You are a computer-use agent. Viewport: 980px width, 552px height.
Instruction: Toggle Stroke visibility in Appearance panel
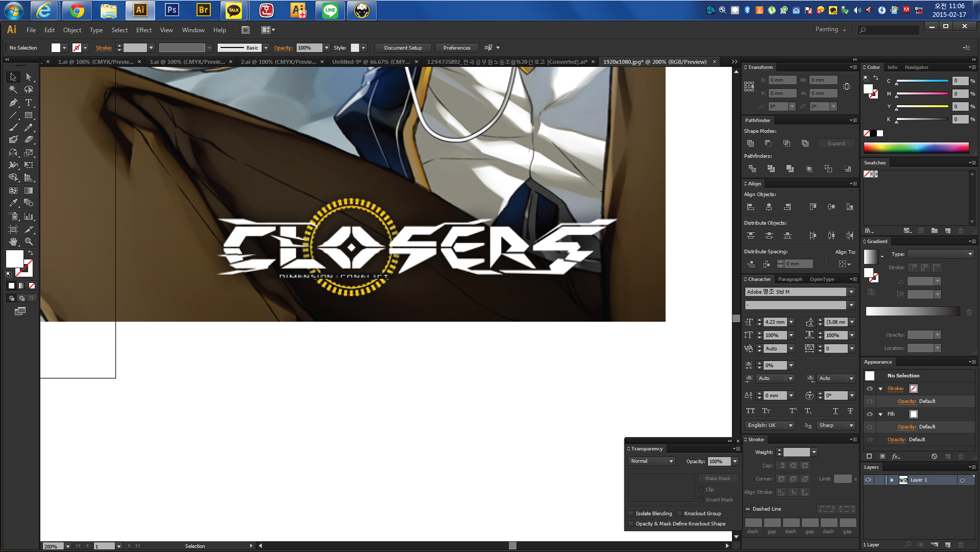(870, 389)
